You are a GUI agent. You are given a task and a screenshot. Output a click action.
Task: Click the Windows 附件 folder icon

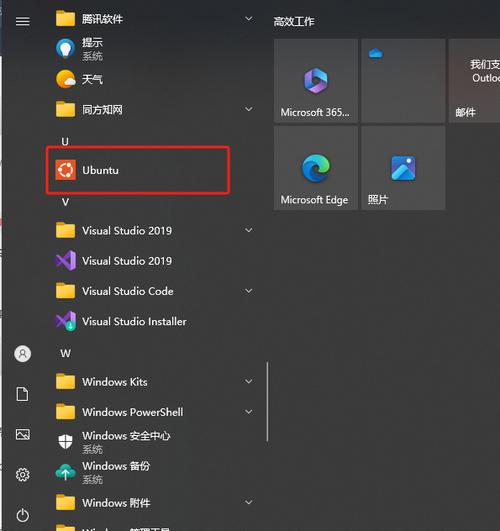(x=65, y=502)
